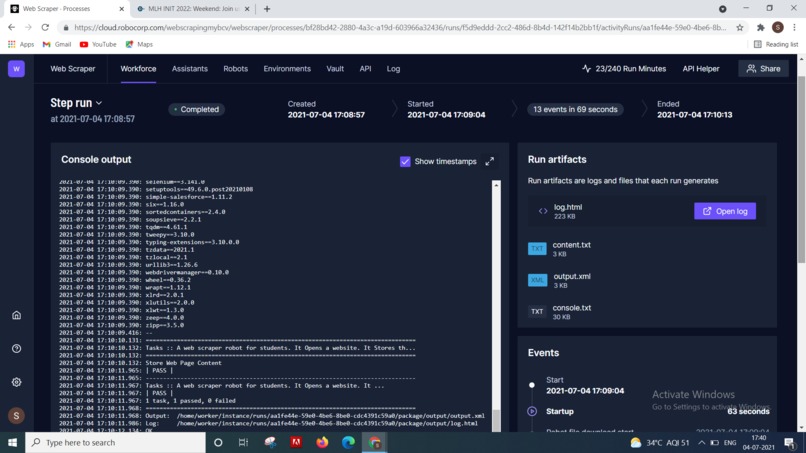This screenshot has width=806, height=453.
Task: Click the log.html code icon
Action: tap(543, 211)
